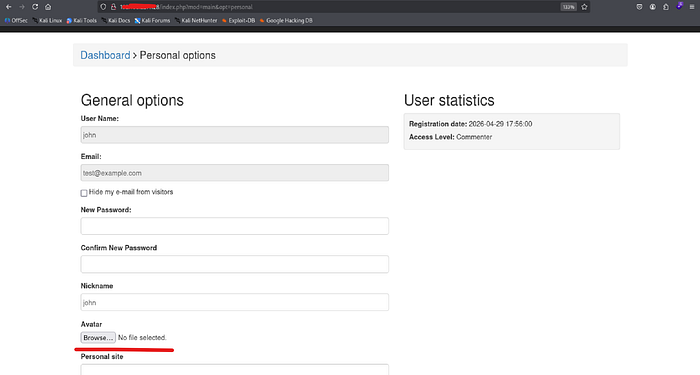Show the insecure connection padlock info

click(x=113, y=7)
